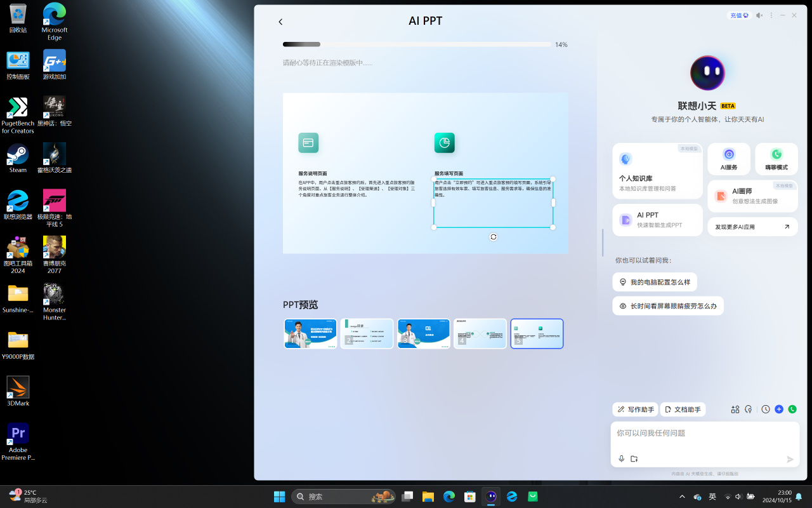This screenshot has width=812, height=508.
Task: Select PPT preview thumbnail 5
Action: point(537,334)
